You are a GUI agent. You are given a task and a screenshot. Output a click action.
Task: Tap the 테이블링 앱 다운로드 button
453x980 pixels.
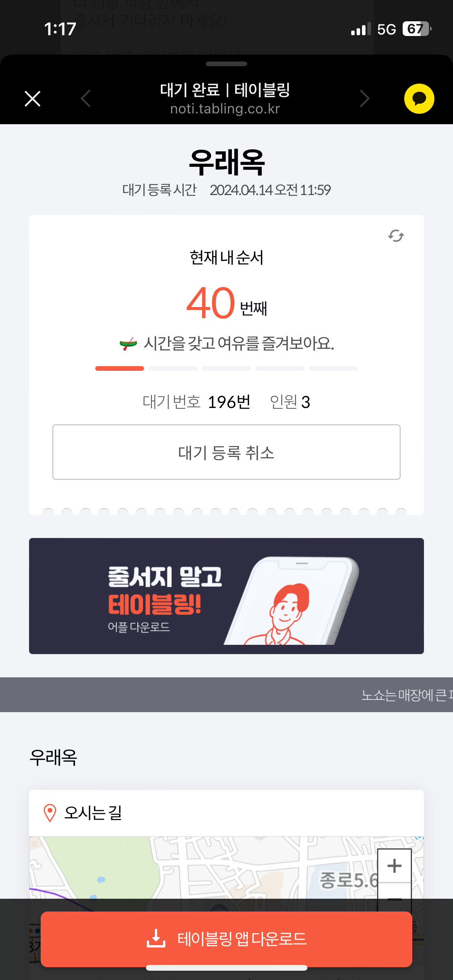tap(226, 939)
